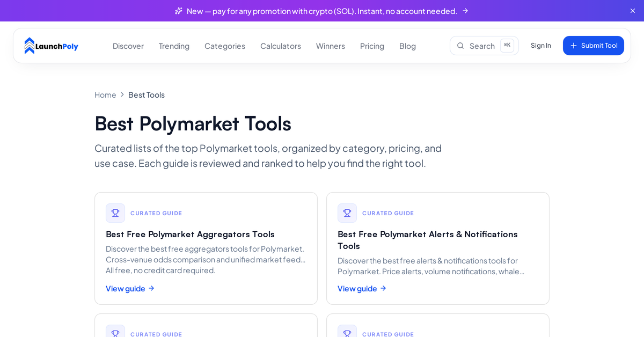Open Best Free Polymarket Alerts & Notifications Tools
Image resolution: width=644 pixels, height=337 pixels.
pyautogui.click(x=428, y=240)
